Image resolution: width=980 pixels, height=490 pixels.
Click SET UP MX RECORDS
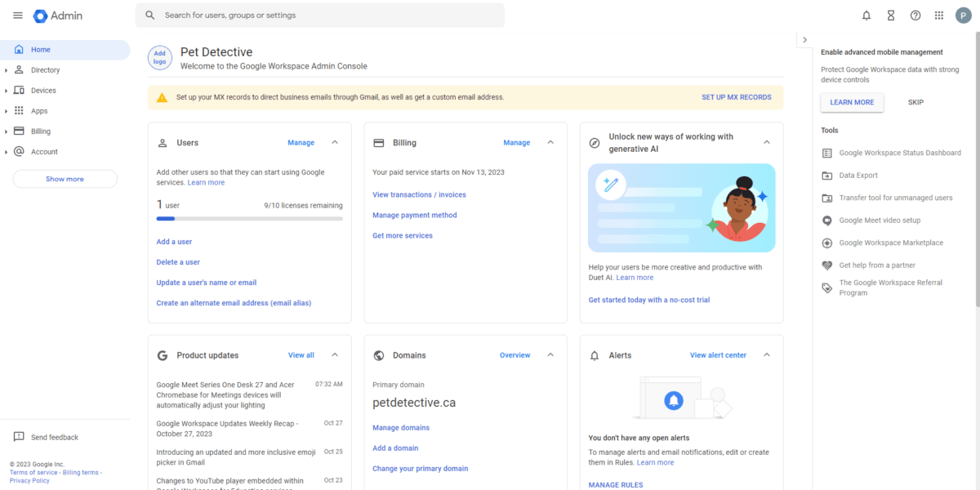pyautogui.click(x=736, y=96)
